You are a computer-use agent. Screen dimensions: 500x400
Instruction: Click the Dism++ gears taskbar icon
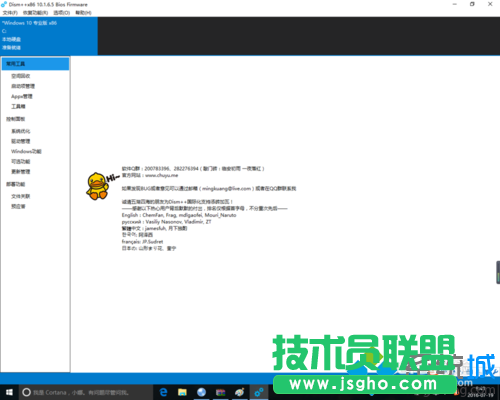click(259, 392)
